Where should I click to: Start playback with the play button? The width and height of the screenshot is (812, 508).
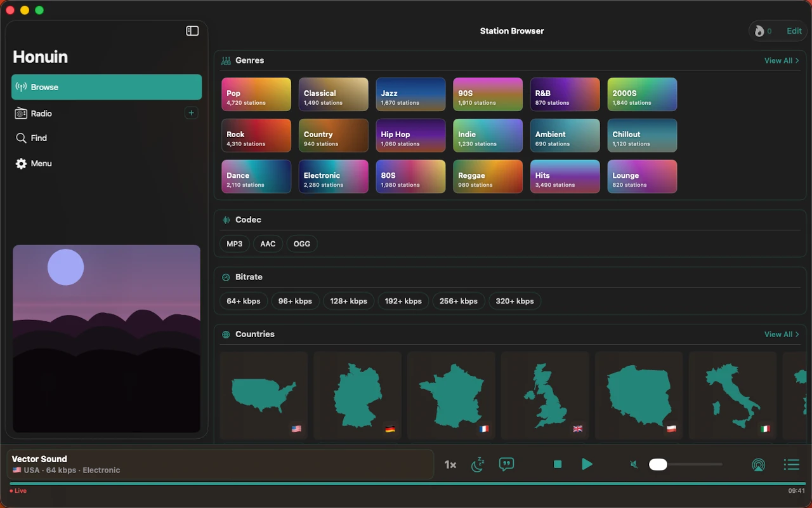587,464
